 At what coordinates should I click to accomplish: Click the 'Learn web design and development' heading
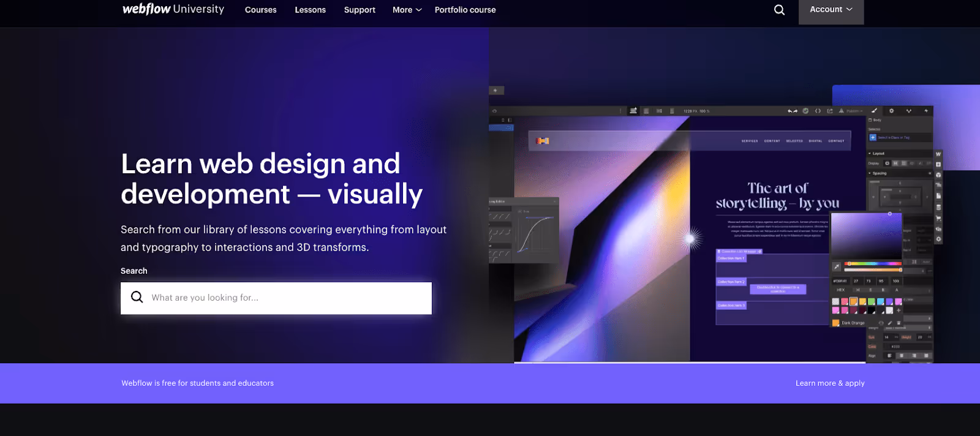272,179
